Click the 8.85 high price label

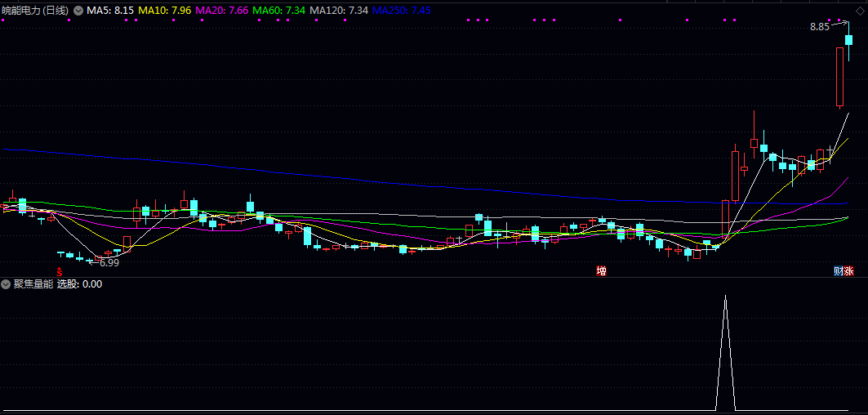[819, 27]
